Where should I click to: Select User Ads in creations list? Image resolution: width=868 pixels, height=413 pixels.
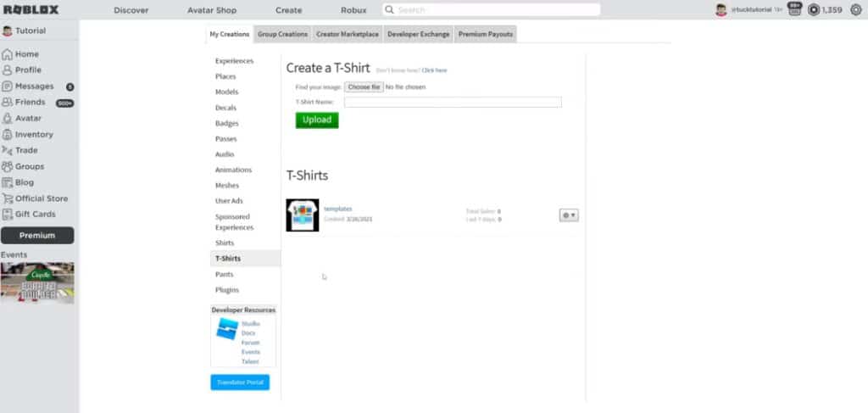(x=229, y=201)
